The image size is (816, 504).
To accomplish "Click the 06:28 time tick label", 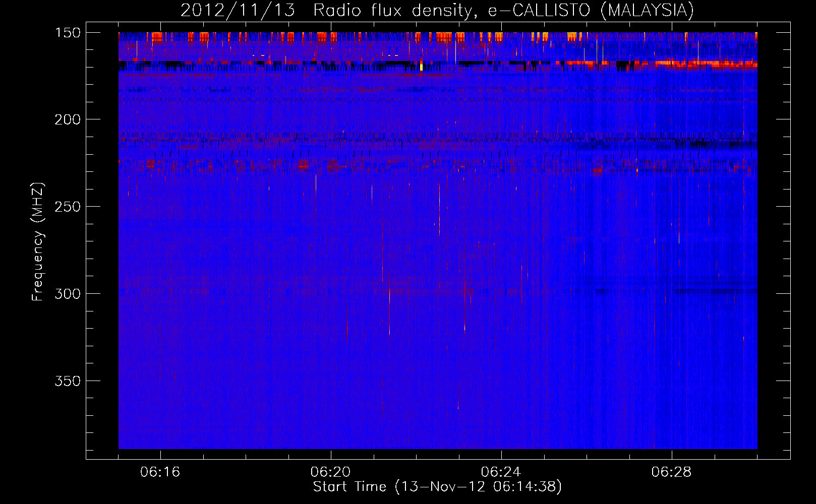I will pyautogui.click(x=672, y=472).
